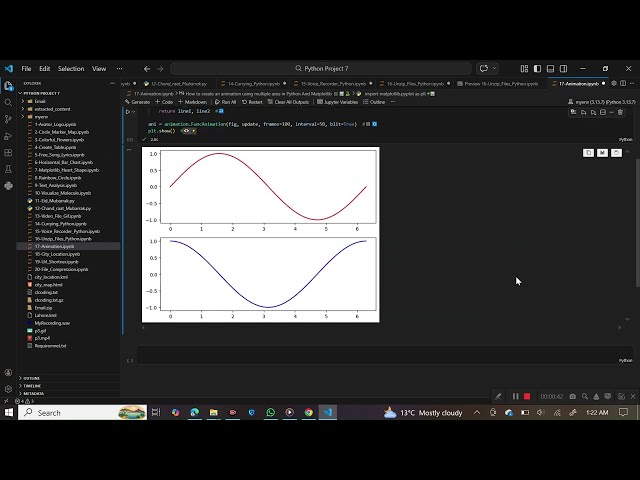Toggle the volume speaker icon
This screenshot has height=480, width=640.
tap(541, 412)
